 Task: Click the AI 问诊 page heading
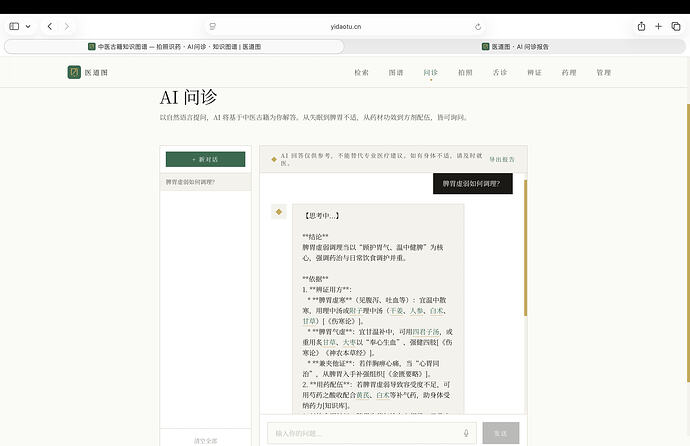point(188,97)
